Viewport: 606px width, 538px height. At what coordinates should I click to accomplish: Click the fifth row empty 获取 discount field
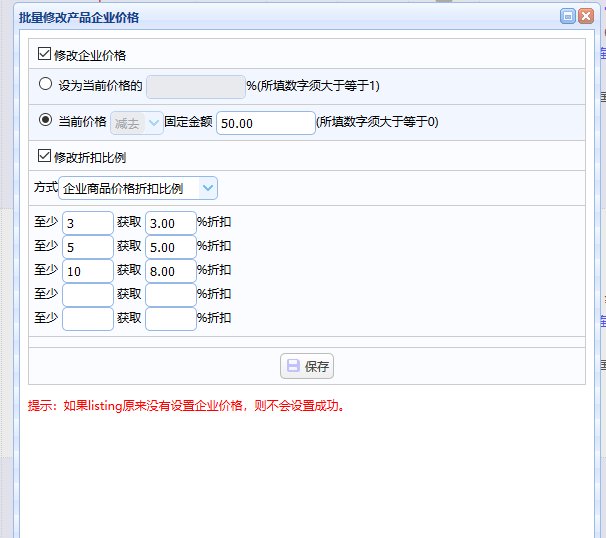(x=171, y=319)
